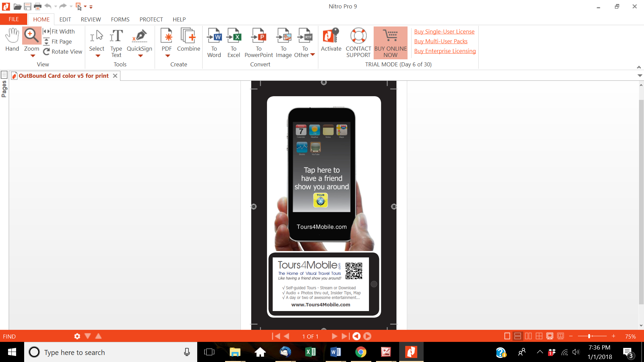644x362 pixels.
Task: Expand Zoom tool dropdown arrow
Action: click(x=33, y=56)
